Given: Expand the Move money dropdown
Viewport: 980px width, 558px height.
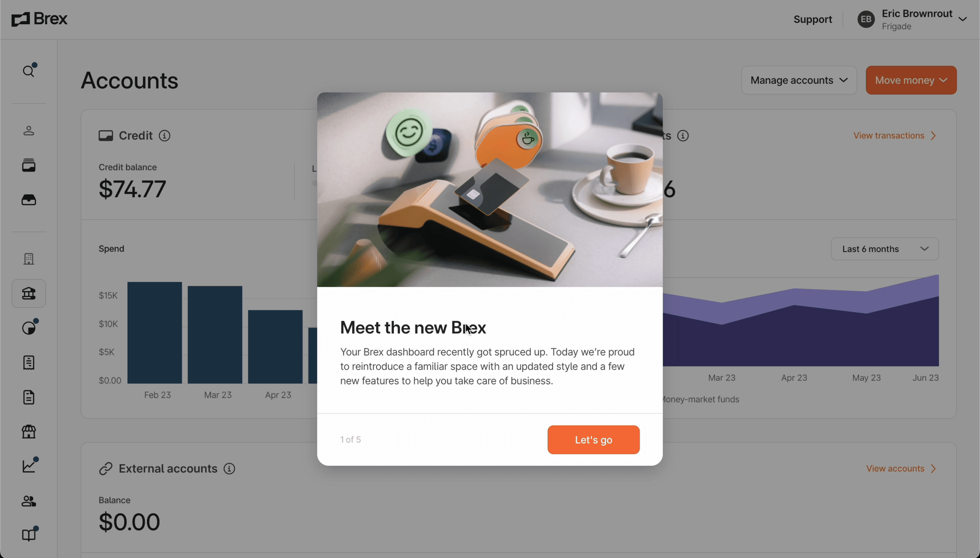Looking at the screenshot, I should click(911, 80).
